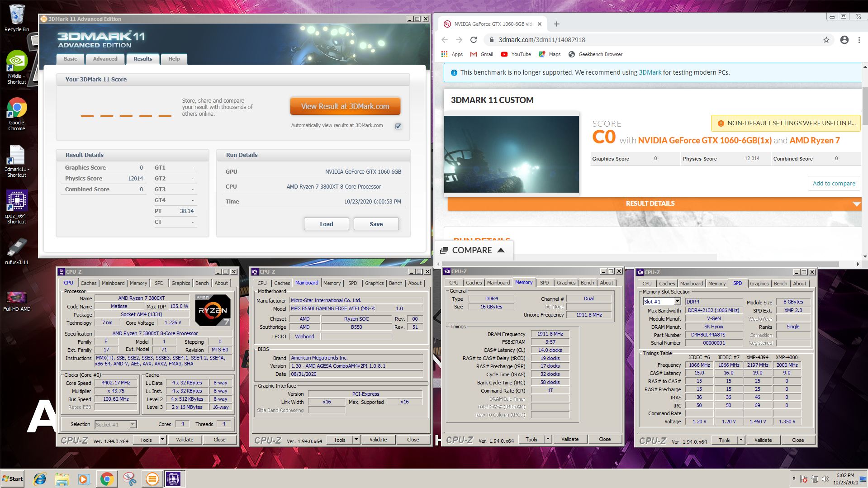Open Windows Media Player taskbar icon
The height and width of the screenshot is (488, 868).
pos(84,479)
